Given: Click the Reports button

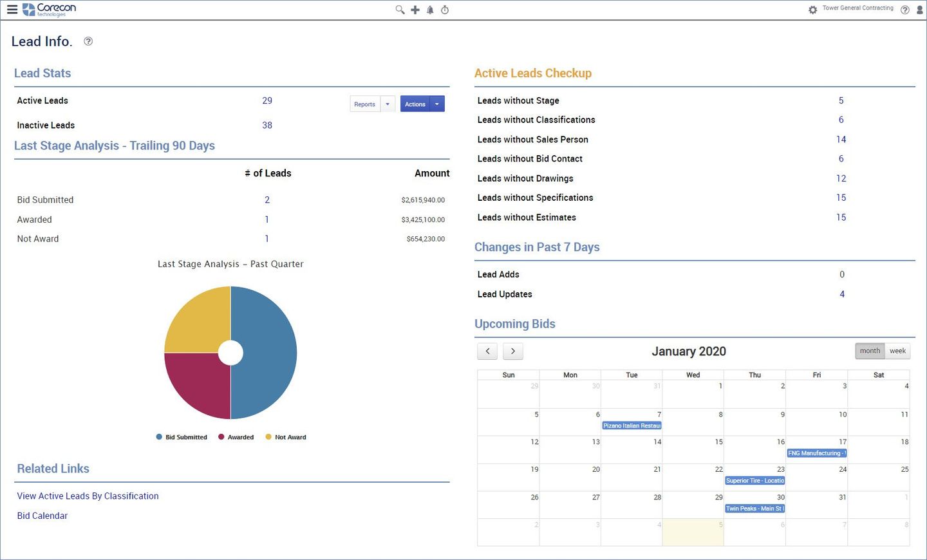Looking at the screenshot, I should [x=365, y=104].
